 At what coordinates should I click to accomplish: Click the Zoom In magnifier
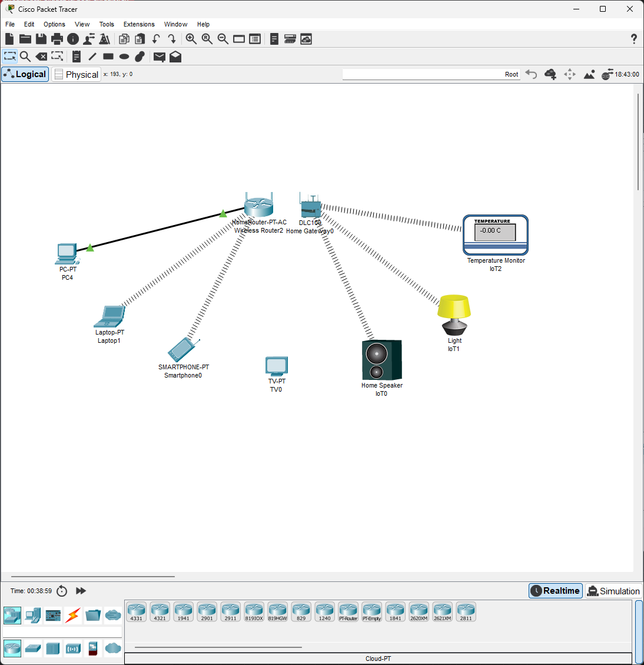point(191,39)
